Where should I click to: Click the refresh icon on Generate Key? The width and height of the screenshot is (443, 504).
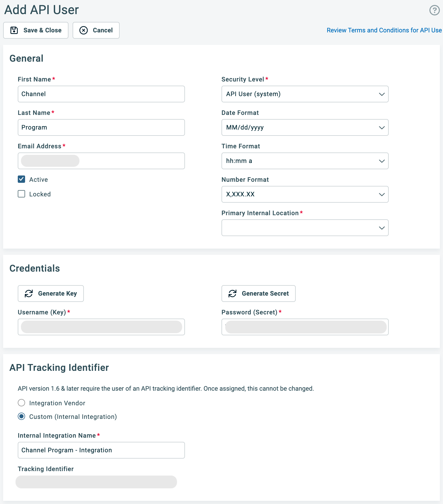[x=29, y=293]
